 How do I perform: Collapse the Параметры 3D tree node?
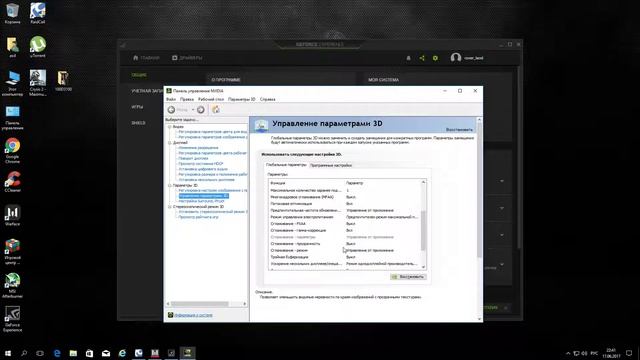point(170,185)
